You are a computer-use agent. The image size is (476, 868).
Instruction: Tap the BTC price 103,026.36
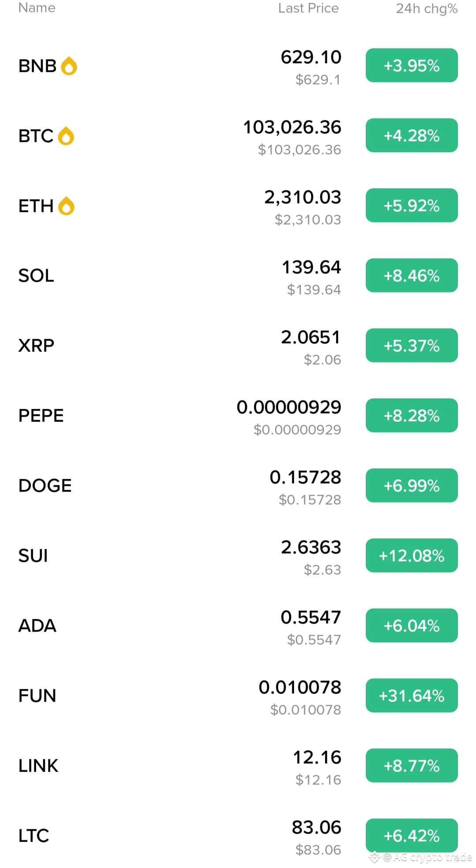292,127
